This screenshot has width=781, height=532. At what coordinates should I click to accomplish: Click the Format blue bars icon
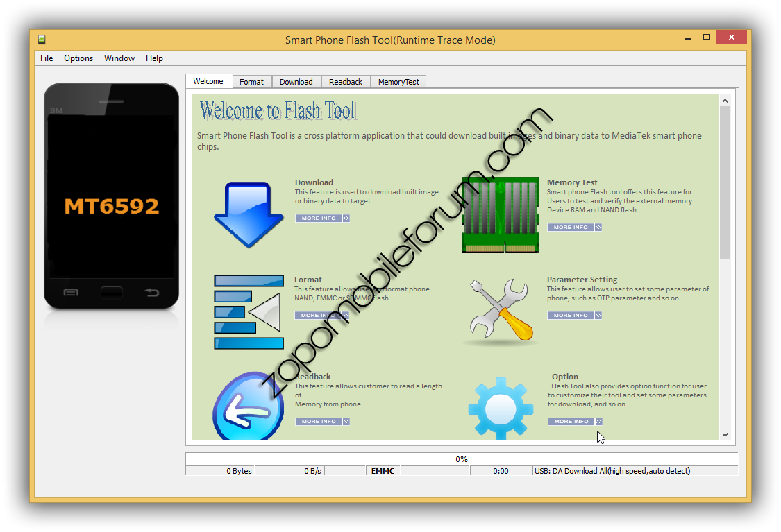click(x=249, y=311)
